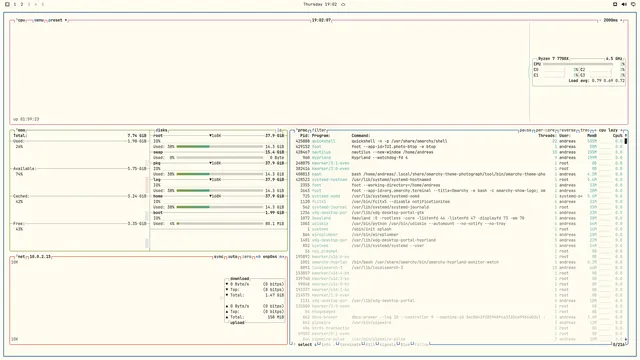Screen dimensions: 640x360
Task: Select previous network interface before enp0s6
Action: tap(258, 257)
